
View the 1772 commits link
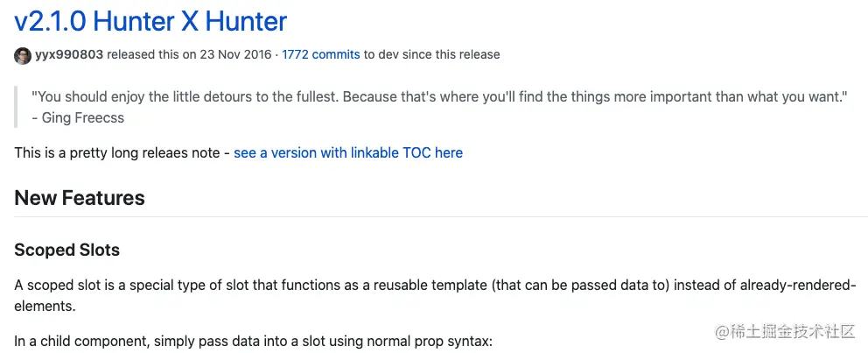click(x=321, y=55)
